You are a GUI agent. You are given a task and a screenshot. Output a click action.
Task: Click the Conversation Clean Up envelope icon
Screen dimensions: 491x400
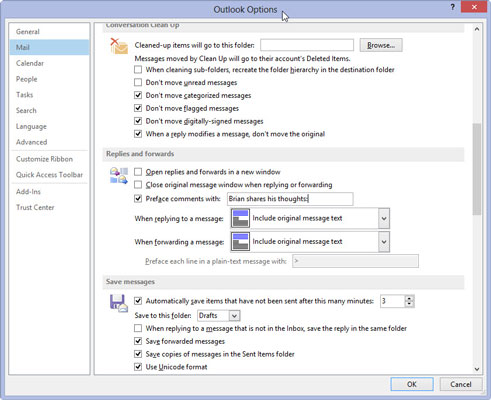click(119, 46)
